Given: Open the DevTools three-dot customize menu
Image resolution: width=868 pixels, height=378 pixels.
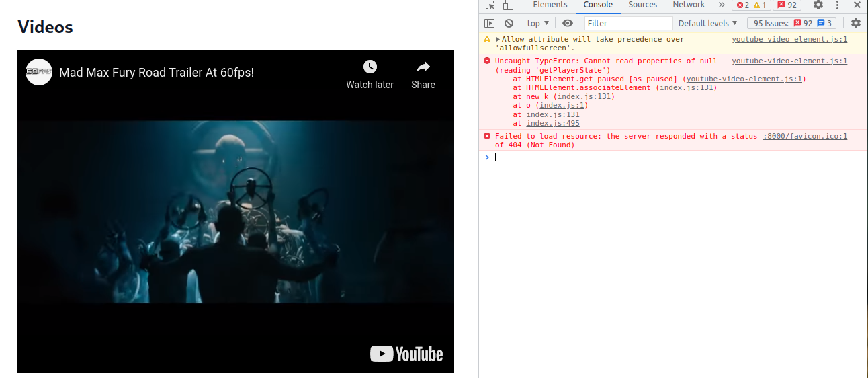Looking at the screenshot, I should [838, 5].
